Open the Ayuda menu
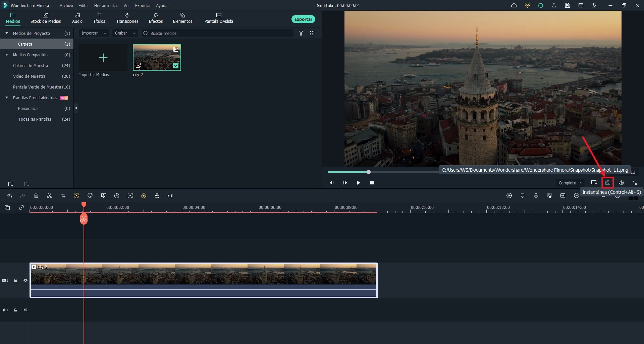This screenshot has width=644, height=344. (162, 5)
